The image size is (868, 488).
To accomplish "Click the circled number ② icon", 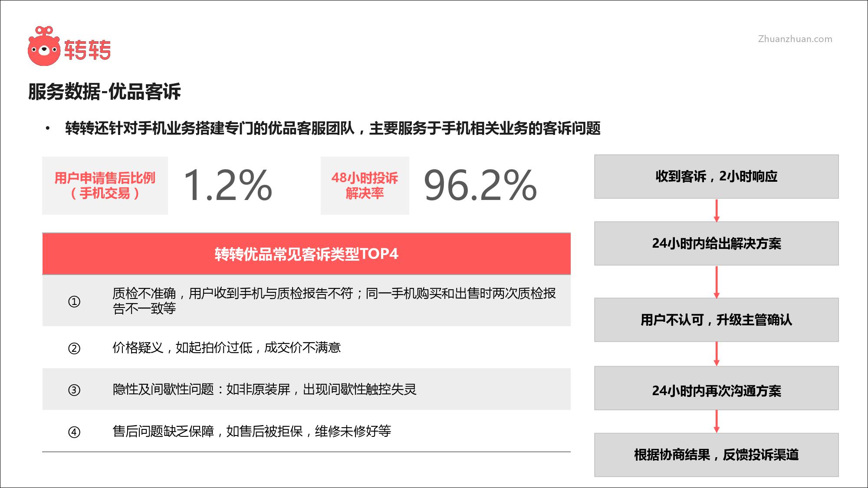I will pos(74,348).
